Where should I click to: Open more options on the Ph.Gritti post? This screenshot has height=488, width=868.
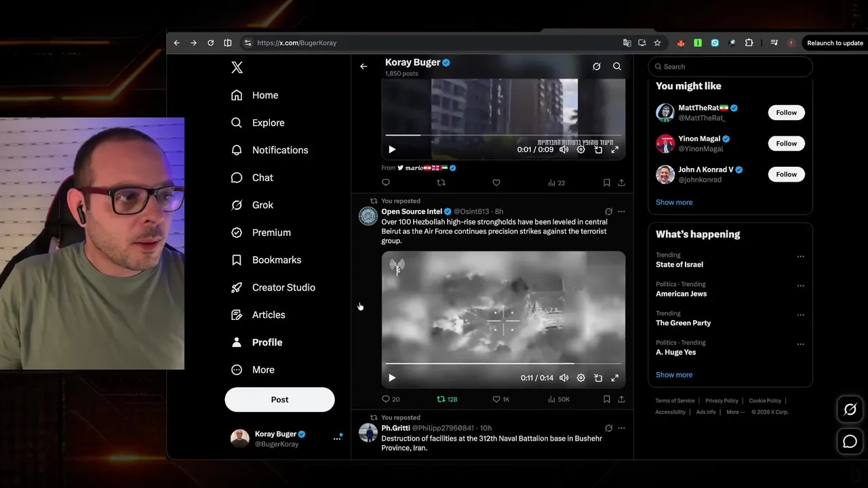(x=621, y=428)
